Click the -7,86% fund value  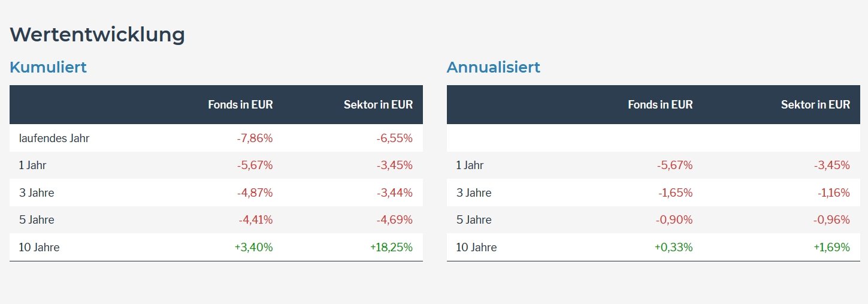(255, 139)
